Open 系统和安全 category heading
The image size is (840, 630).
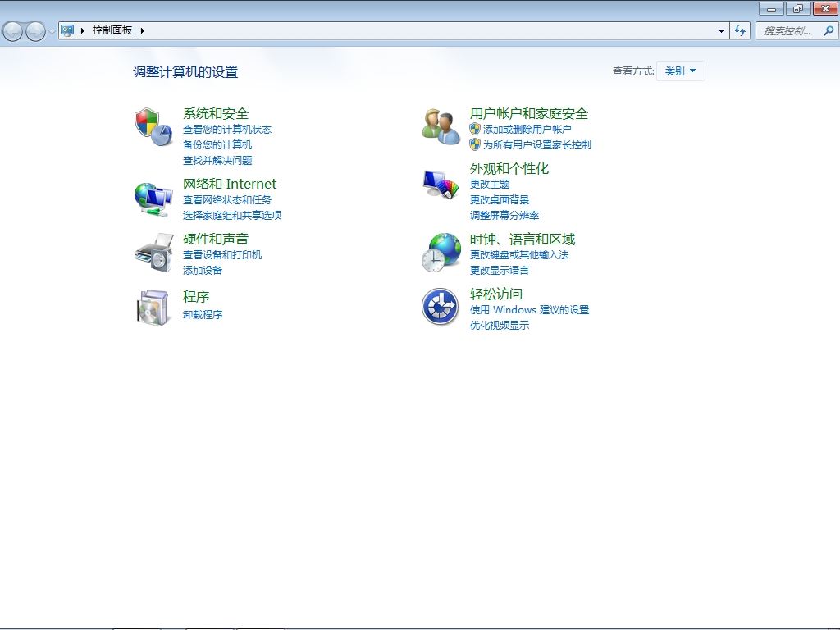216,113
